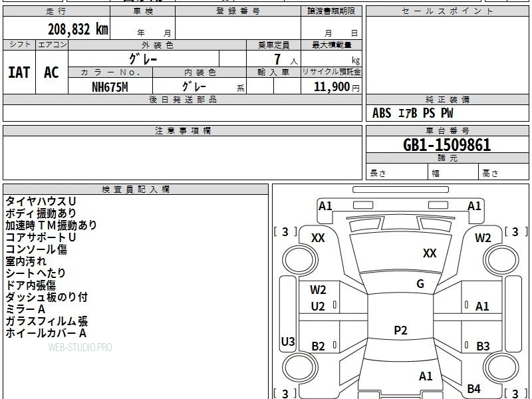Select the note 加速時TM振動あり
The height and width of the screenshot is (399, 532).
tap(51, 225)
